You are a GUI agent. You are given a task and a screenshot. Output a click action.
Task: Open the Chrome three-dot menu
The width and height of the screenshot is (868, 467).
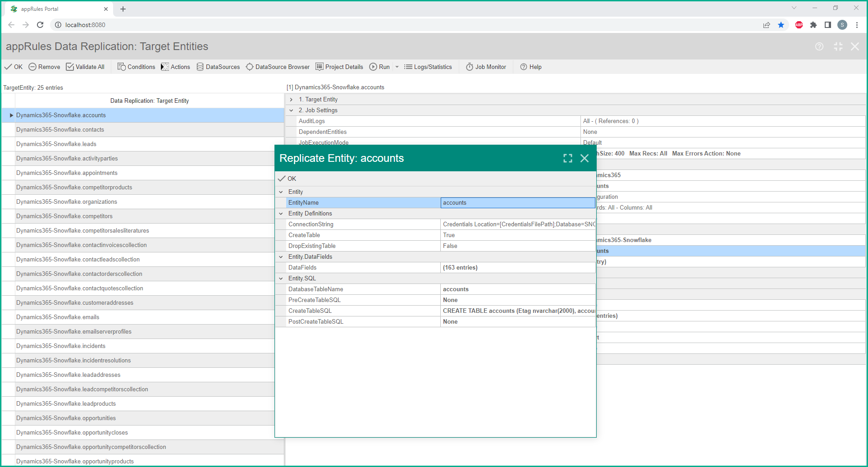(857, 25)
